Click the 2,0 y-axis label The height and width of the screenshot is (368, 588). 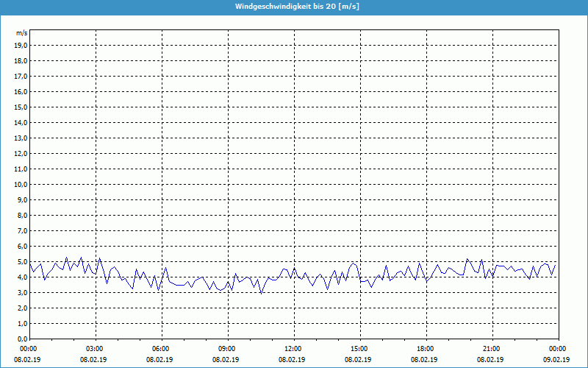click(x=23, y=308)
